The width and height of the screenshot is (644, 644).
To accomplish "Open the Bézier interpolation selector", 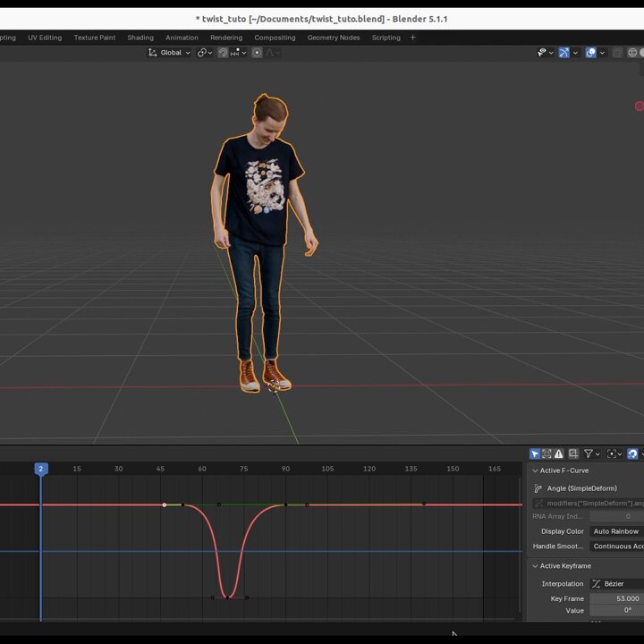I will [616, 583].
